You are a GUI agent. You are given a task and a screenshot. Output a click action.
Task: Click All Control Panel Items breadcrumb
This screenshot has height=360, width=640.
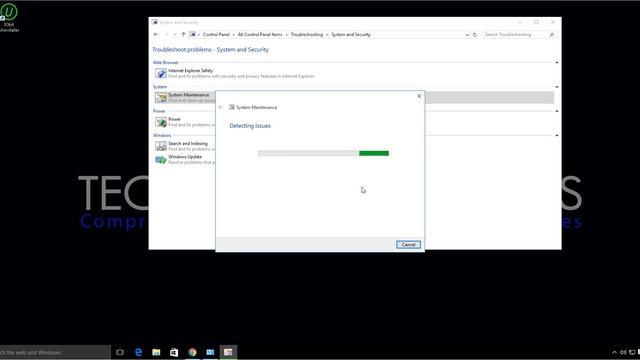coord(260,35)
